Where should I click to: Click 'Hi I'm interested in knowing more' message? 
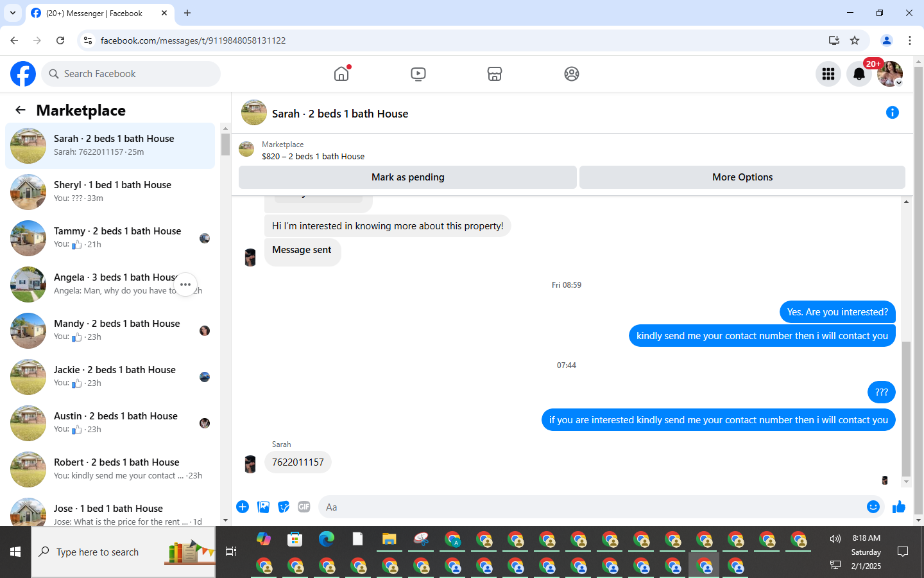point(388,226)
